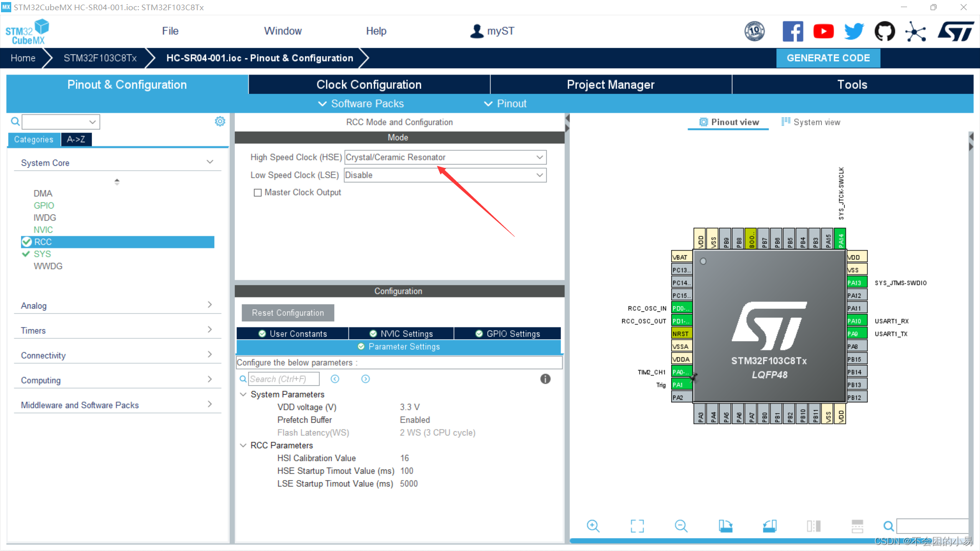
Task: Click the zoom in icon below pinout
Action: tap(593, 526)
